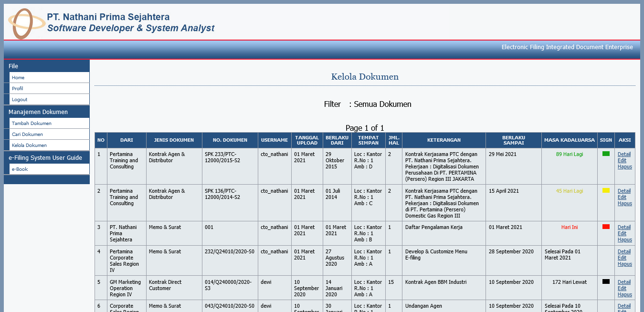Click the company oval logo icon
The image size is (644, 312).
[27, 23]
